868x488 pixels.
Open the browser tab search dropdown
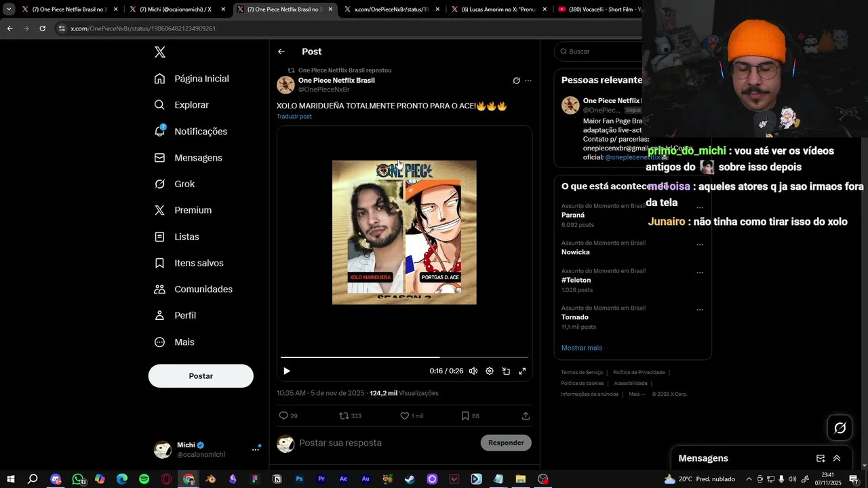tap(9, 9)
